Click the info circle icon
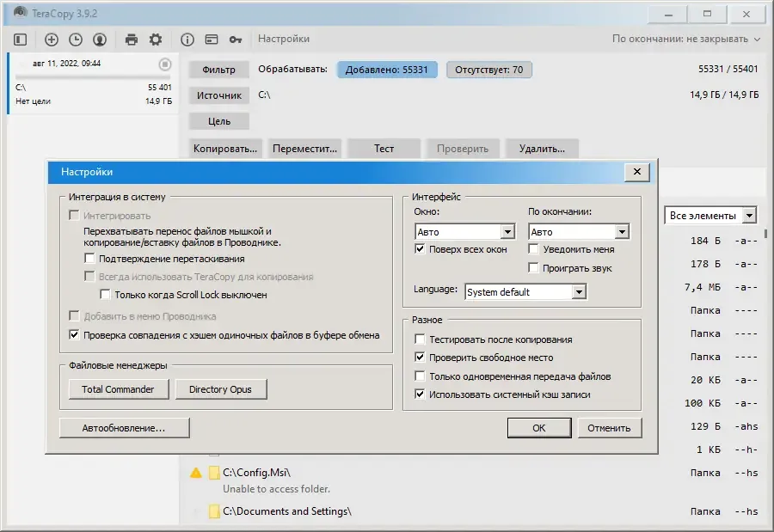774x532 pixels. tap(187, 40)
